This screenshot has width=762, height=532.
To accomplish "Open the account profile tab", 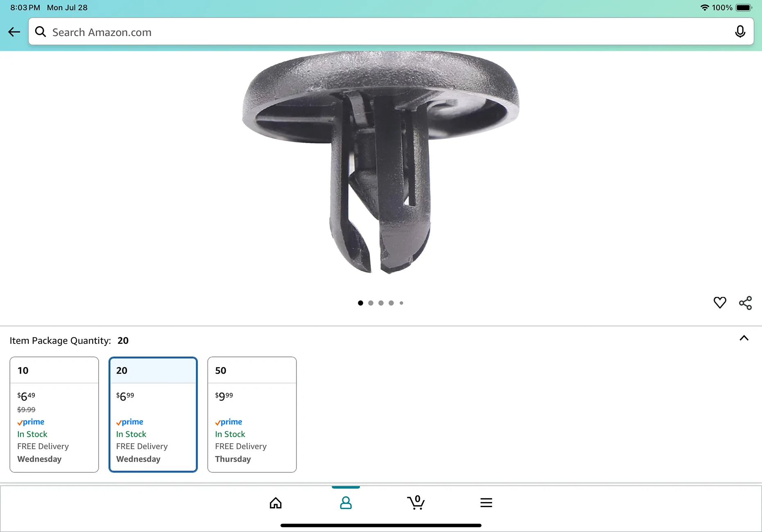I will click(x=346, y=503).
